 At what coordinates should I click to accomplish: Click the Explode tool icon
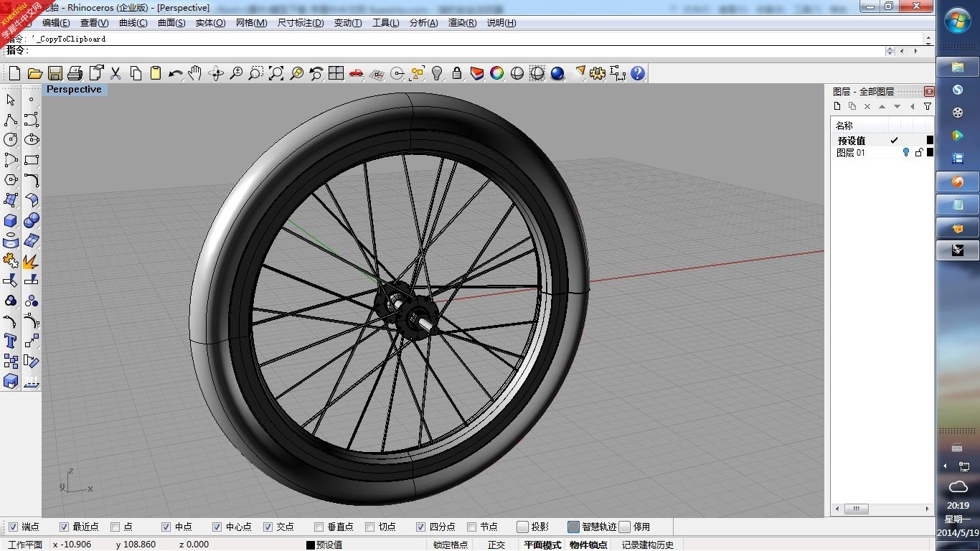coord(32,260)
